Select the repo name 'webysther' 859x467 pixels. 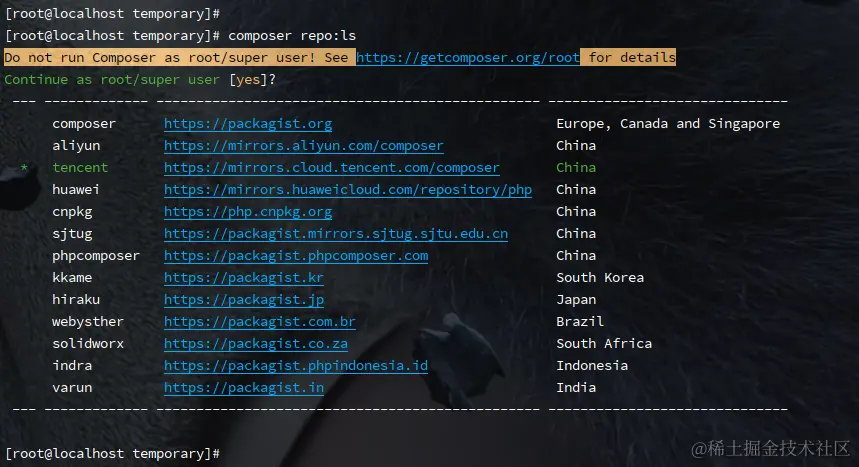(x=88, y=321)
